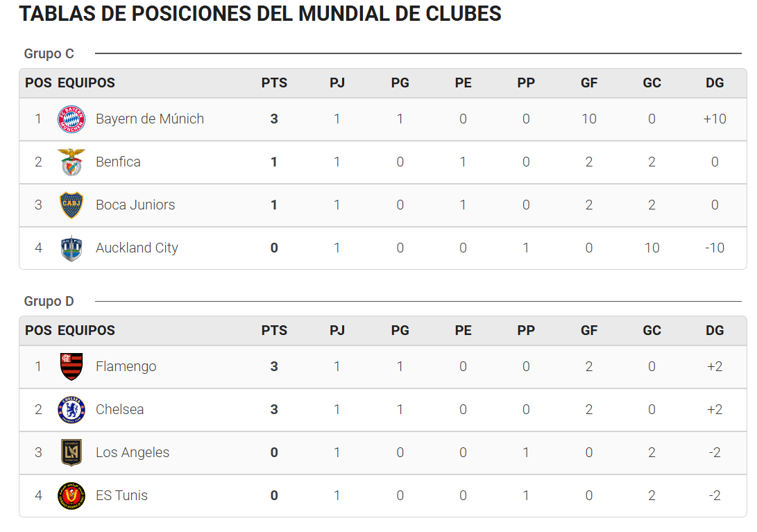Click the ES Tunis round emblem
This screenshot has width=757, height=532.
pos(71,496)
